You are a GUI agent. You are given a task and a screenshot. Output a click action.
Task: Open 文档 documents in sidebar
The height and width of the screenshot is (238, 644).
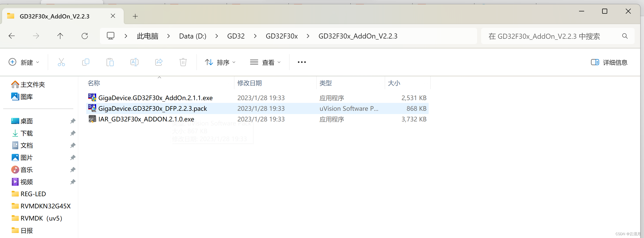(x=22, y=145)
